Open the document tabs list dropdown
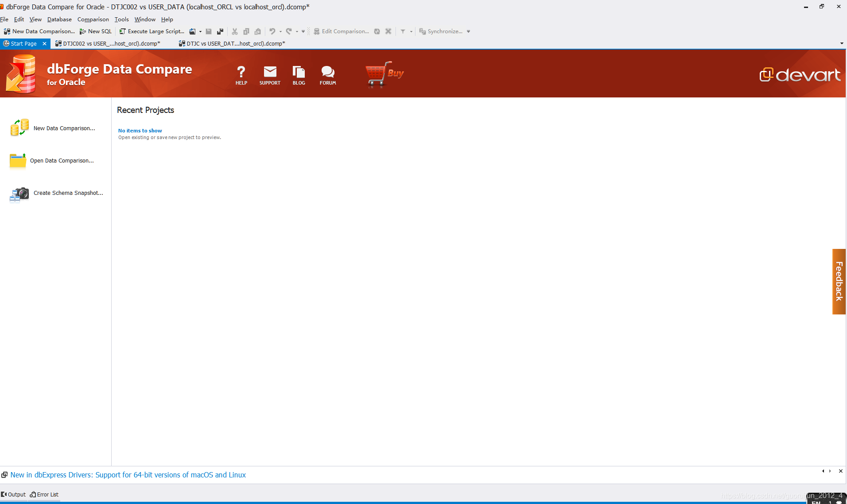Image resolution: width=847 pixels, height=504 pixels. (842, 43)
